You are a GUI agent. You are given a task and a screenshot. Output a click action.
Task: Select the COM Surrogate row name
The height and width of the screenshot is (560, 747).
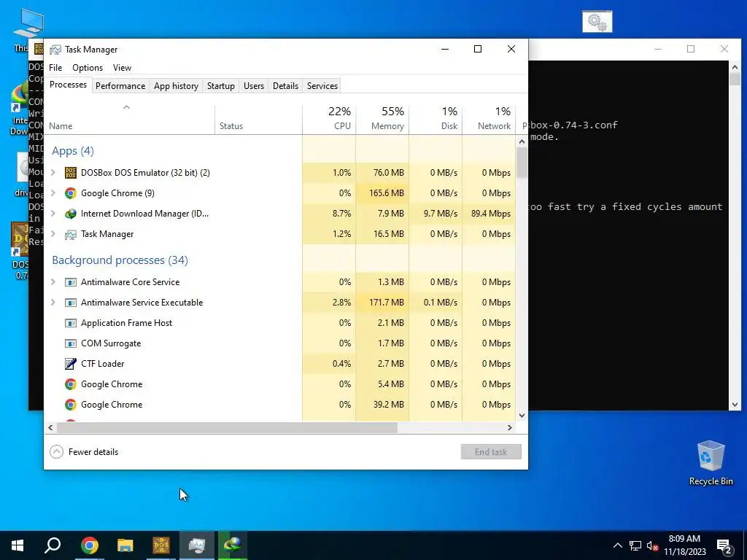111,343
